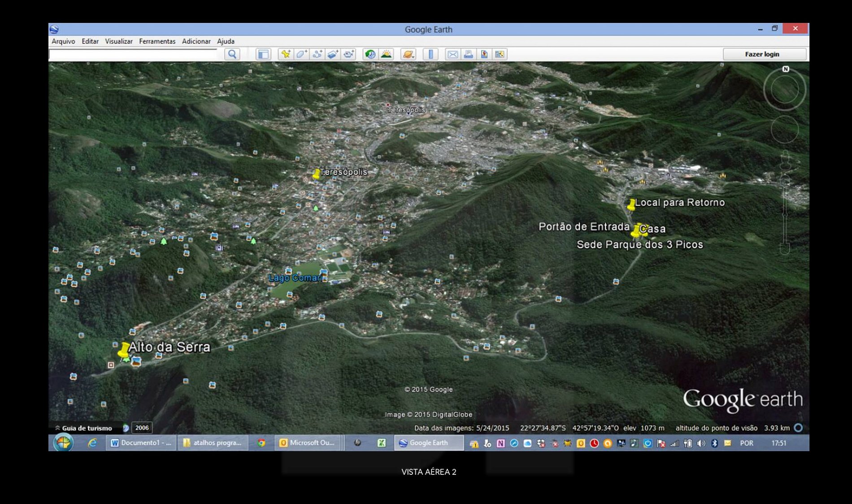Click the print icon
The height and width of the screenshot is (504, 852).
pyautogui.click(x=468, y=54)
